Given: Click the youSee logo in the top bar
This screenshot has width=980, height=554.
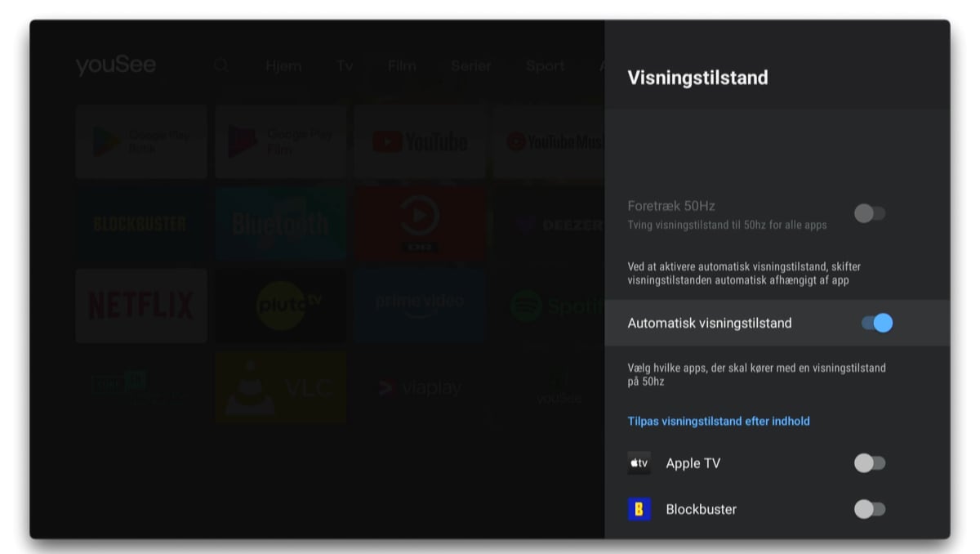Looking at the screenshot, I should coord(116,65).
